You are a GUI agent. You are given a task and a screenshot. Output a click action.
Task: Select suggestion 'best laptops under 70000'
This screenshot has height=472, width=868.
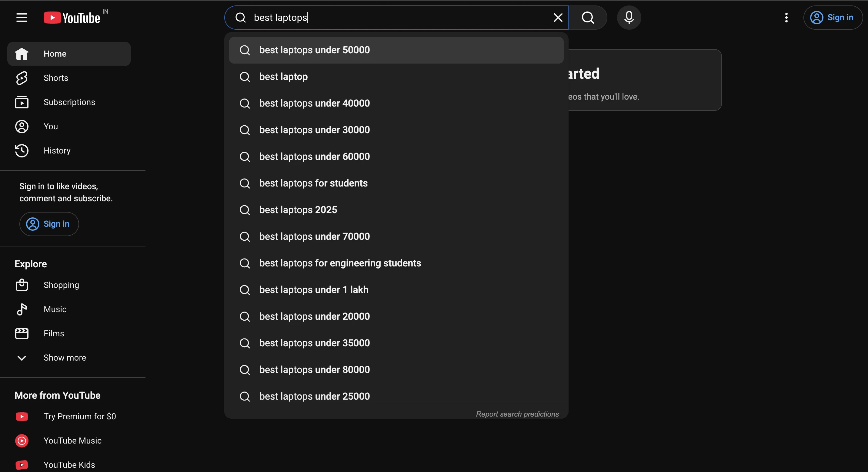[396, 236]
